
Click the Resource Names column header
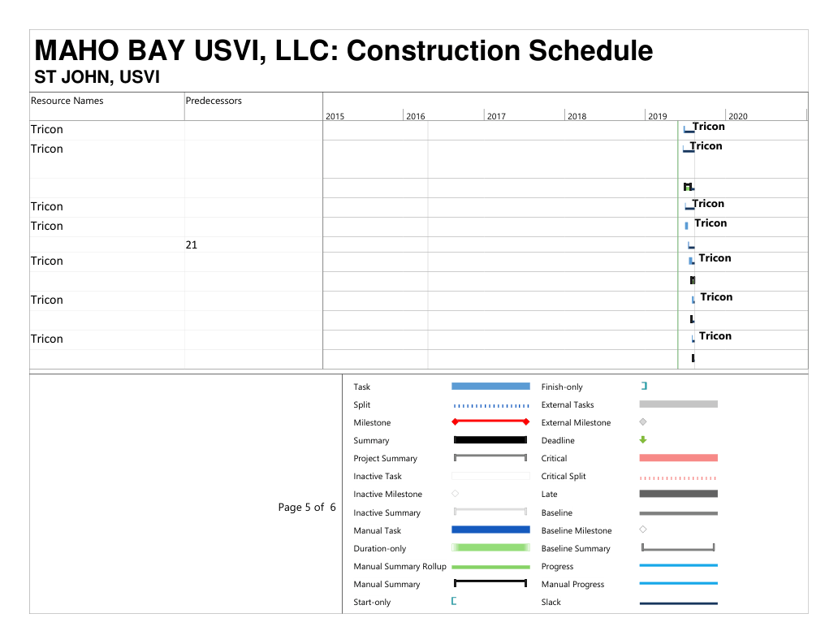click(67, 101)
